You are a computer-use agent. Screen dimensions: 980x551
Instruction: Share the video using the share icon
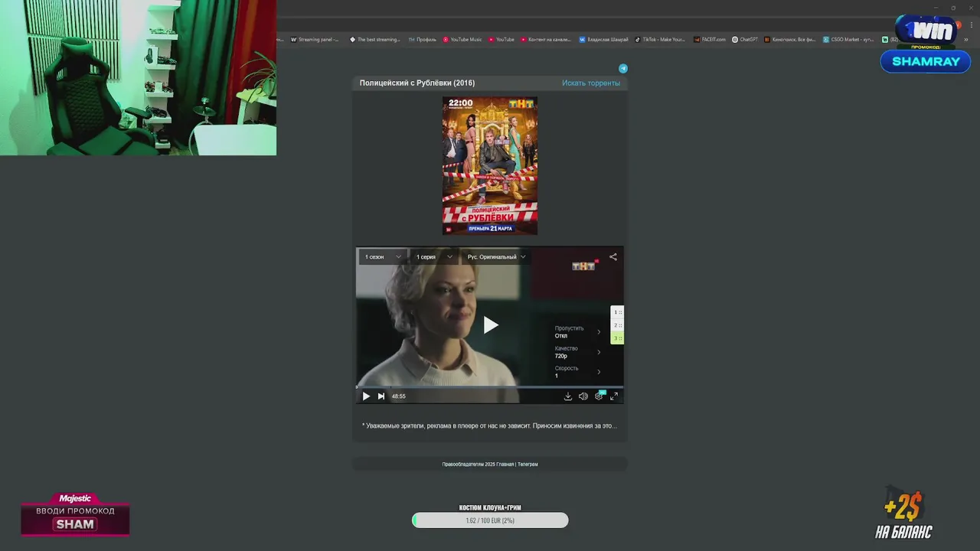[x=613, y=257]
